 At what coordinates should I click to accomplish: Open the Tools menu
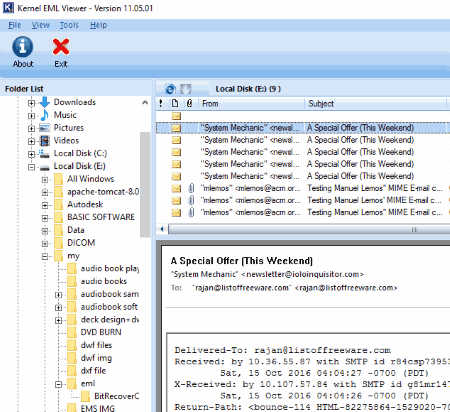[x=69, y=25]
